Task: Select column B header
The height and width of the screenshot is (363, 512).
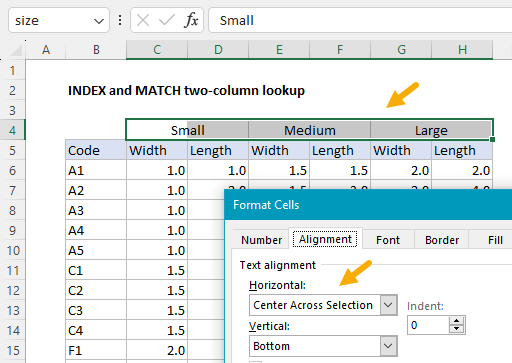Action: [96, 50]
